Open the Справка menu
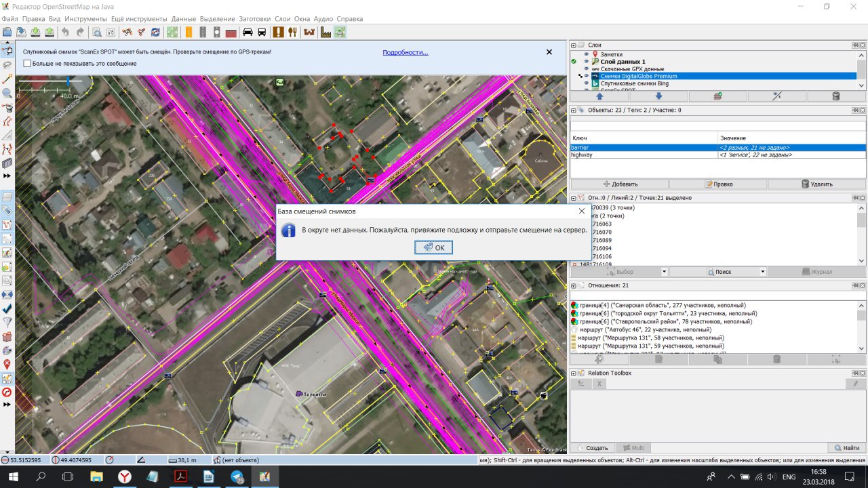The image size is (868, 488). pos(350,19)
